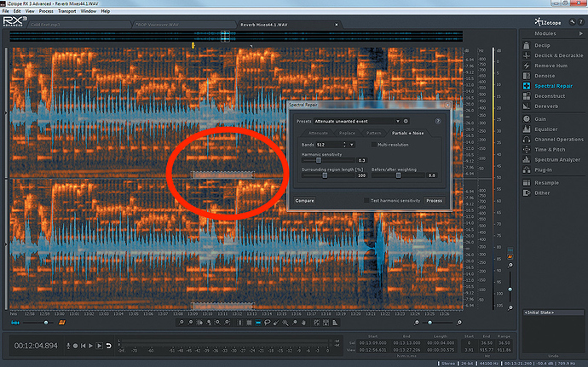Screen dimensions: 588x367
Task: Select the time selection tool
Action: click(240, 323)
